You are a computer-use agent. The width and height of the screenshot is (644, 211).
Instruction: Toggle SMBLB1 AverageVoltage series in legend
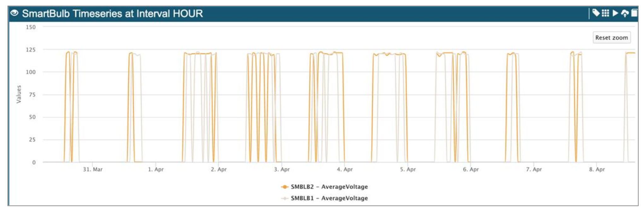329,198
